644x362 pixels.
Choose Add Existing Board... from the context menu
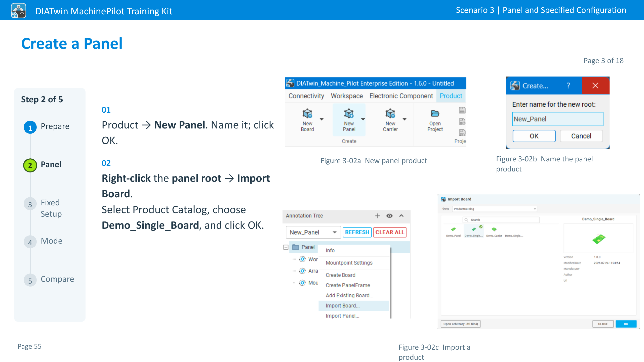coord(354,295)
